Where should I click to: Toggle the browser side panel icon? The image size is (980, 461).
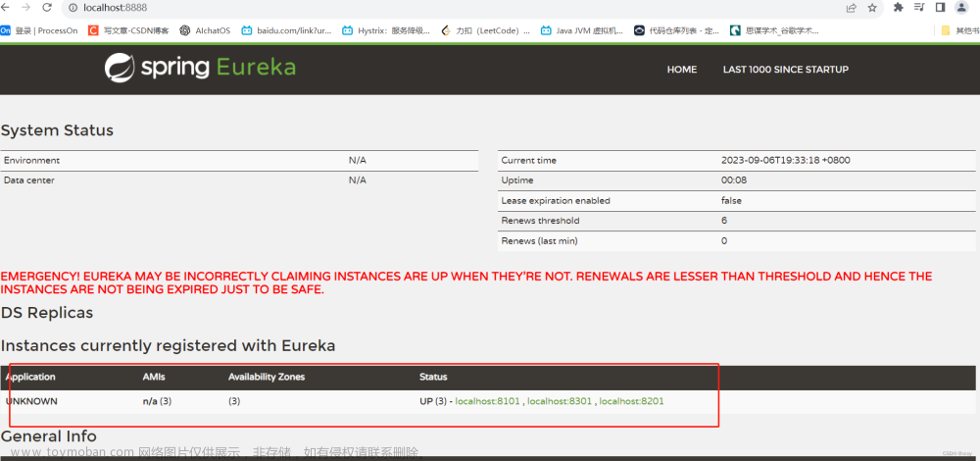(940, 8)
